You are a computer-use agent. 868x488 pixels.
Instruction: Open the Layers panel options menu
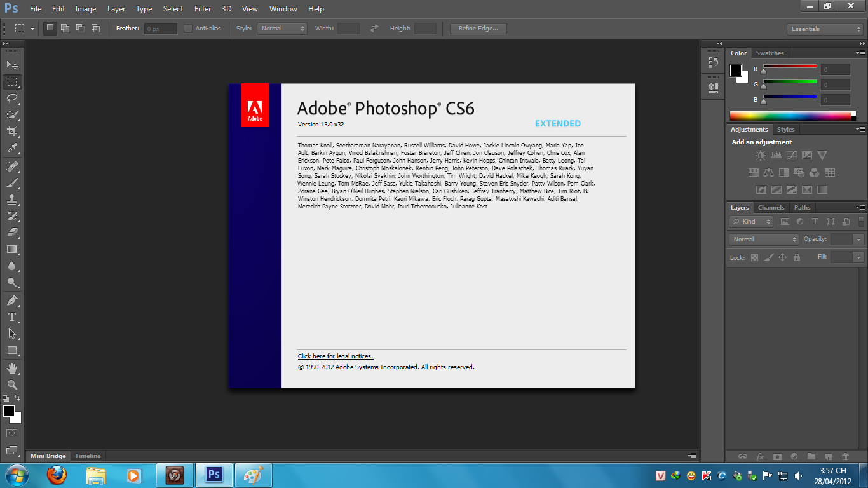[x=860, y=208]
